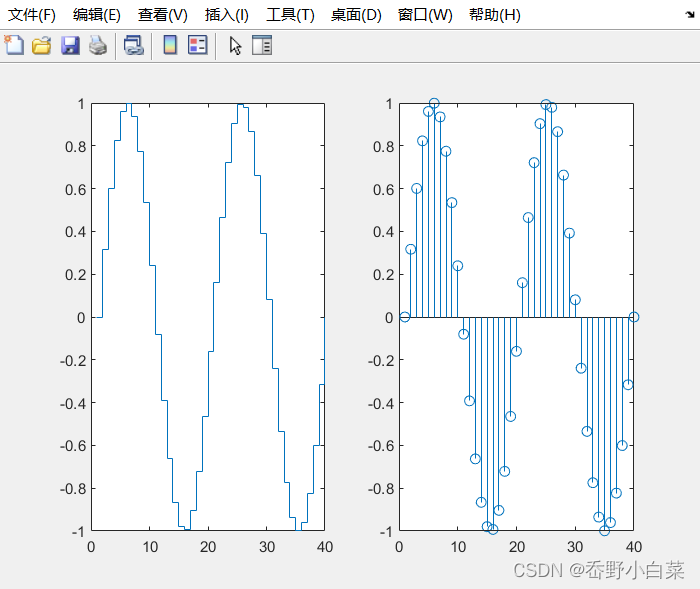This screenshot has height=589, width=700.
Task: Open the Property Inspector icon
Action: 262,45
